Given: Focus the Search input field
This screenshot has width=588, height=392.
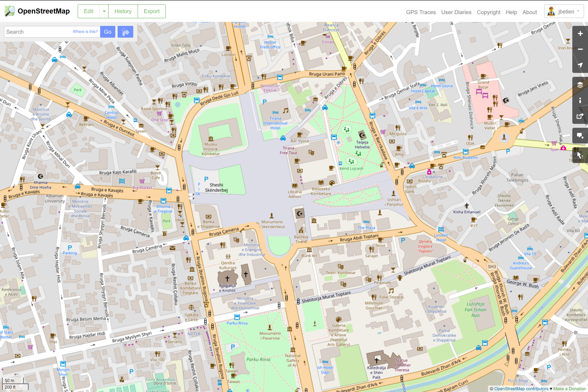Looking at the screenshot, I should click(38, 32).
